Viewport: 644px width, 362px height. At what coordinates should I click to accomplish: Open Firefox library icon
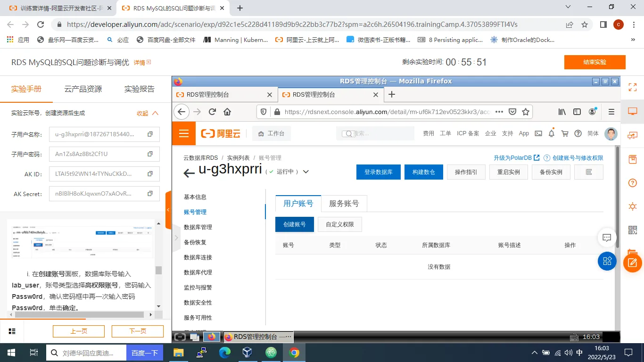[562, 112]
